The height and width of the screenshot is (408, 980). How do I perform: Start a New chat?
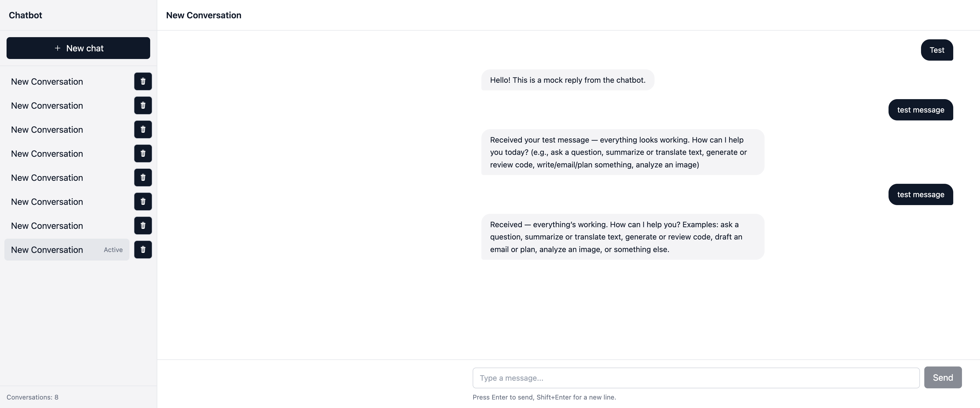(78, 48)
